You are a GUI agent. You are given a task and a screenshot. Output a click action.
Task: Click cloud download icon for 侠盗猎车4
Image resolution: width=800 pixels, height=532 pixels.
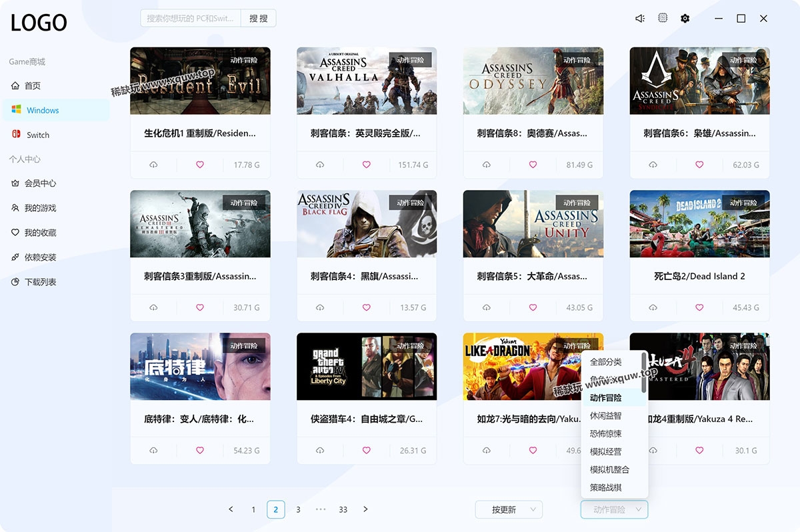(x=320, y=451)
